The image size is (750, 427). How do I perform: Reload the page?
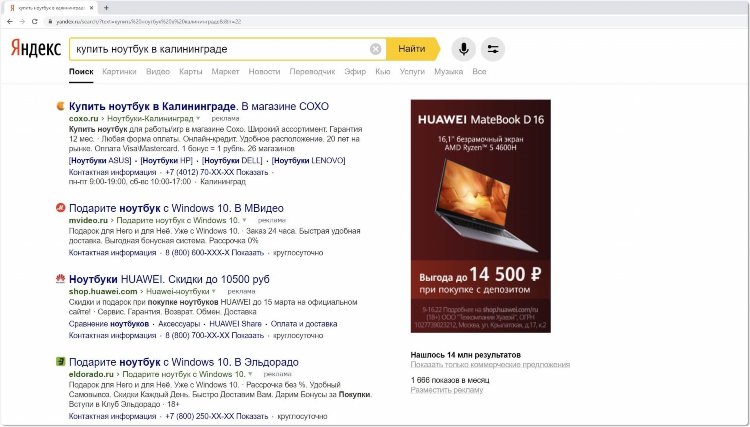[x=34, y=22]
